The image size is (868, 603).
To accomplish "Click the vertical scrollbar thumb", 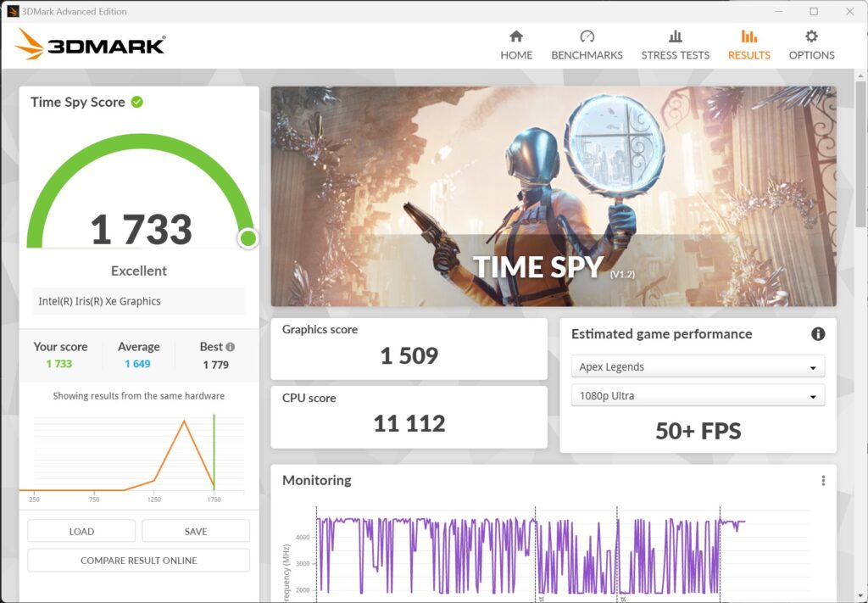I will click(x=860, y=154).
